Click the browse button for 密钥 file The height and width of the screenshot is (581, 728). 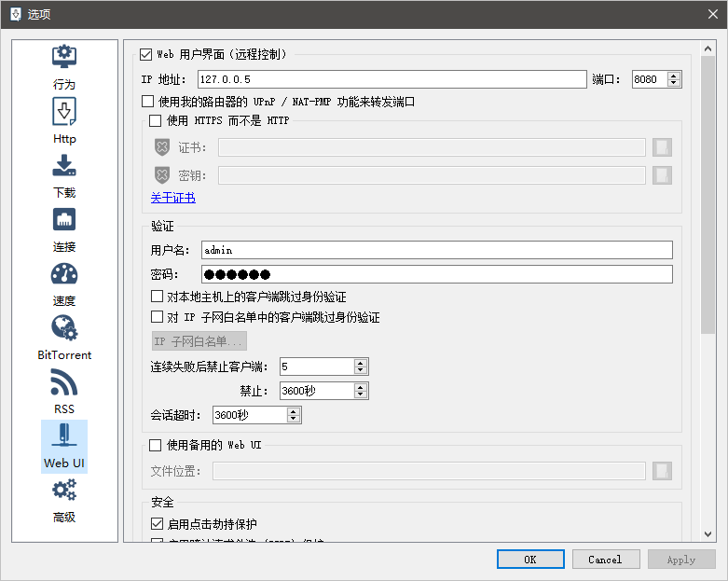[662, 175]
